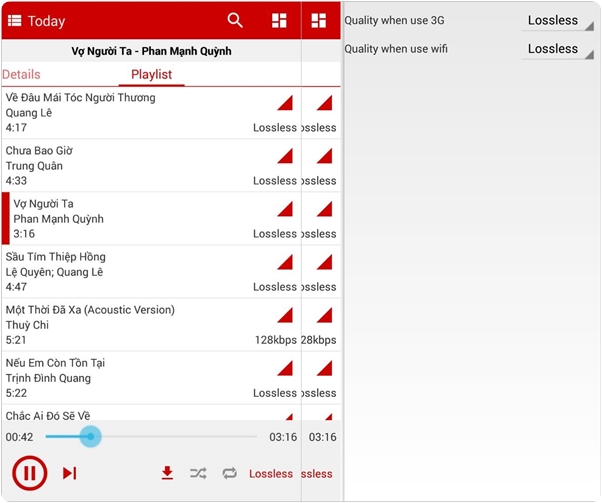Click the elapsed time 00:42
Screen dimensions: 602x503
[19, 437]
